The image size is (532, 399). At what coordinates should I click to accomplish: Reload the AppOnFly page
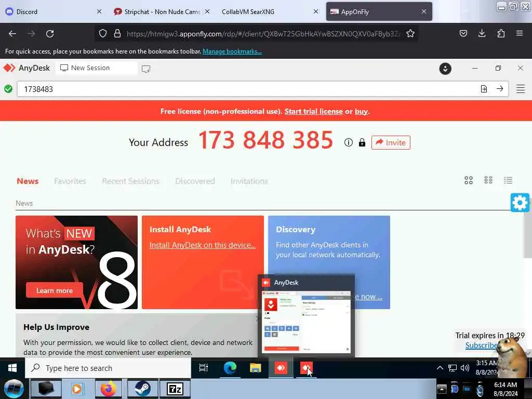pyautogui.click(x=50, y=34)
